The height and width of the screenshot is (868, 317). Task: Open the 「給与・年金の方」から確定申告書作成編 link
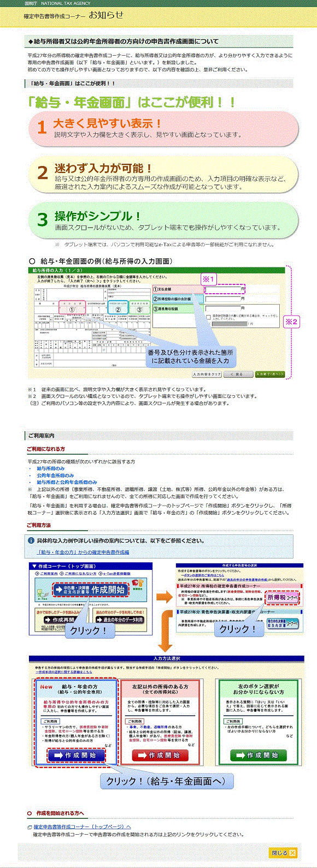click(x=83, y=552)
